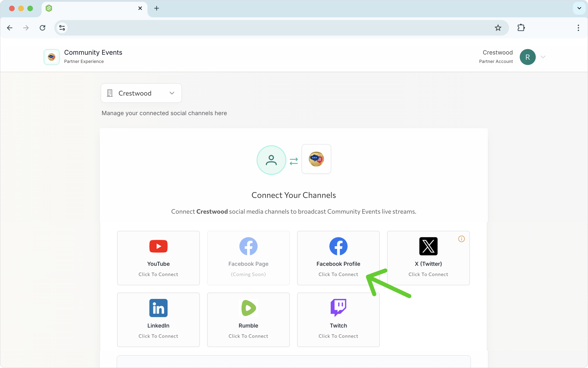Click the Manage your connected social channels text

[164, 113]
